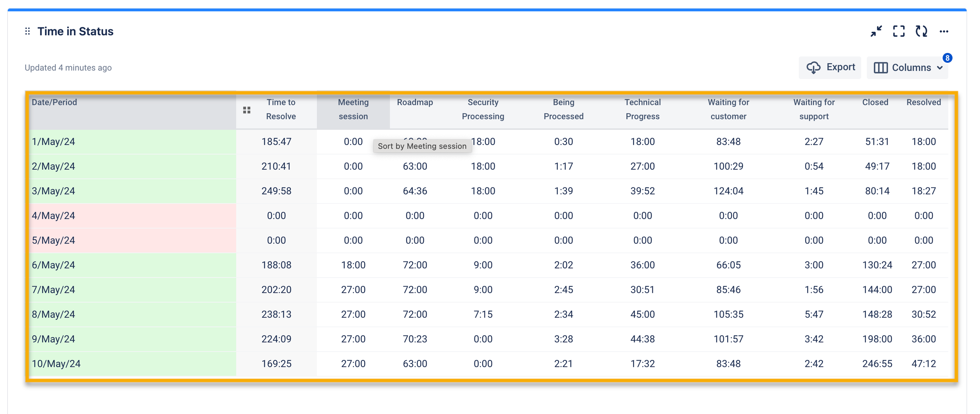Sort table by Roadmap column
980x414 pixels.
tap(415, 102)
